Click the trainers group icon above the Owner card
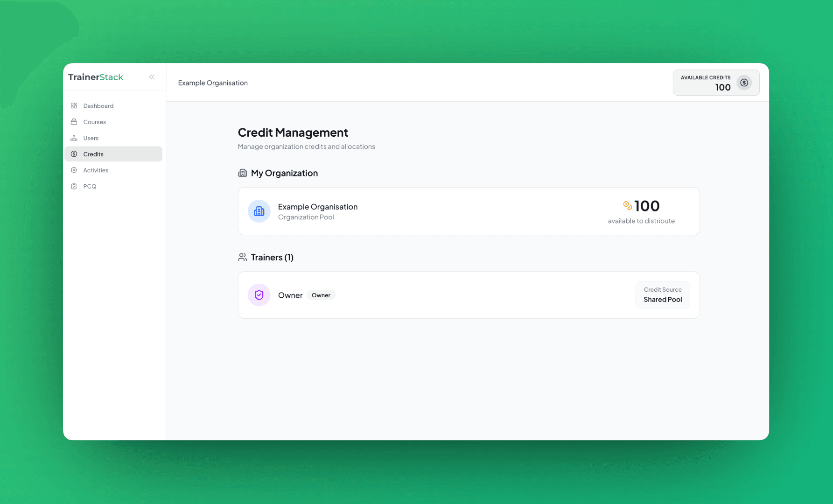The image size is (833, 504). tap(242, 257)
